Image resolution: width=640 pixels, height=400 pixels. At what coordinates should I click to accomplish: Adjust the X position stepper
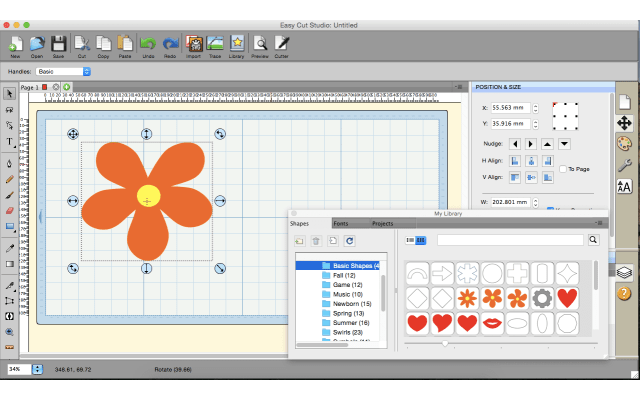click(x=535, y=108)
